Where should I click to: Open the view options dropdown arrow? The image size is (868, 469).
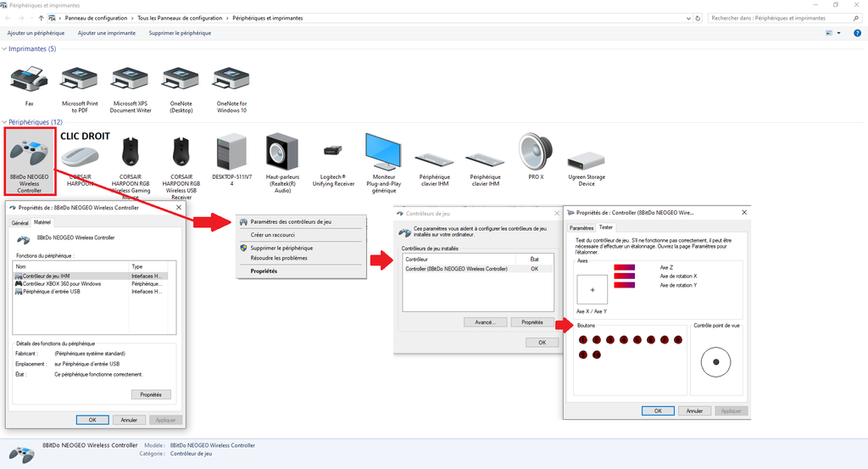(839, 33)
